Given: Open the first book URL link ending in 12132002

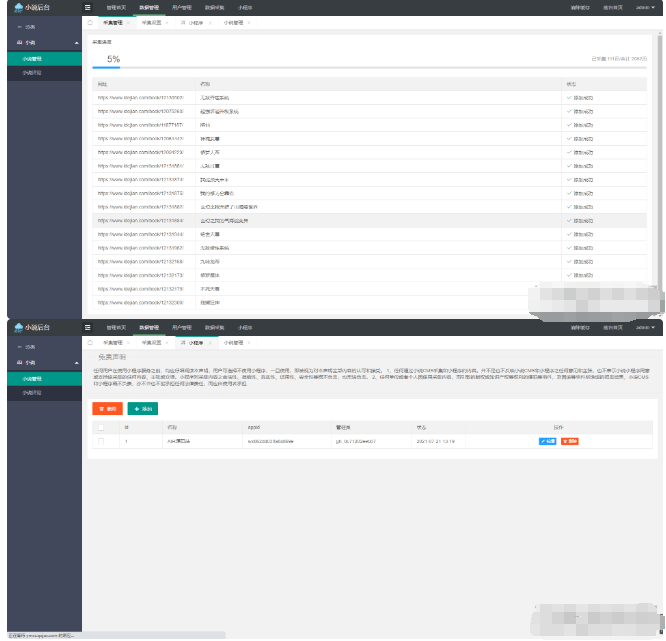Looking at the screenshot, I should click(x=141, y=98).
